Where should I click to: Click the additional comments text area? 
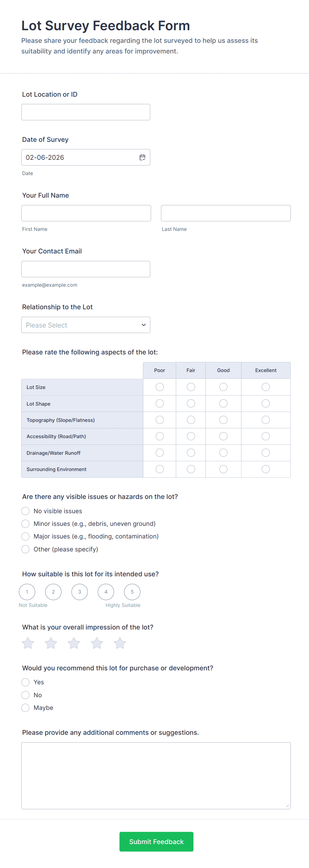click(156, 775)
